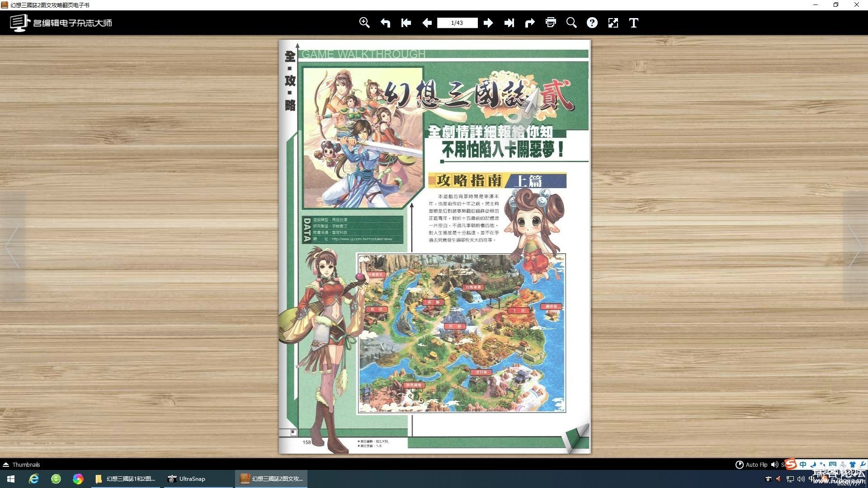The image size is (868, 488).
Task: Flip to next page using right edge arrow
Action: 855,246
